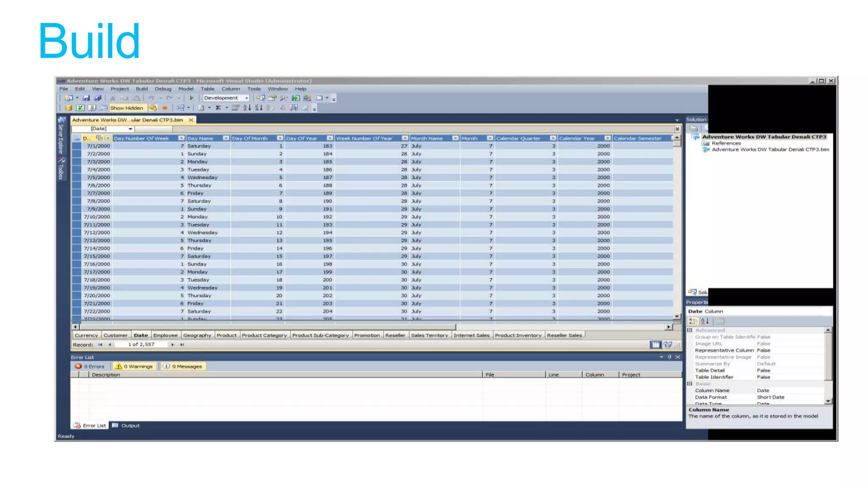Click the Sort A to Z icon
The image size is (868, 488).
[x=247, y=108]
